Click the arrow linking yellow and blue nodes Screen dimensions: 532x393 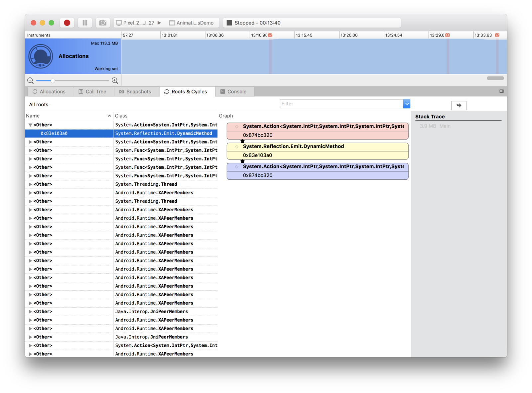(x=242, y=161)
